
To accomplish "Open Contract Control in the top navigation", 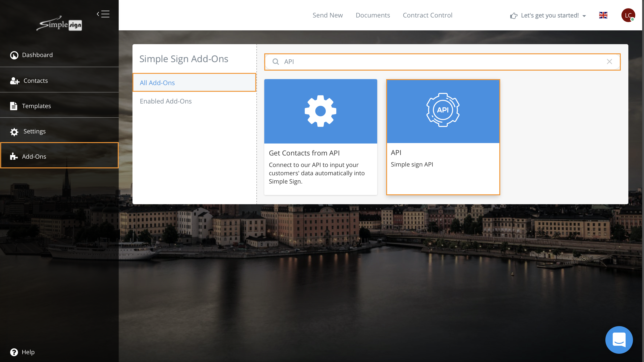I will [428, 15].
